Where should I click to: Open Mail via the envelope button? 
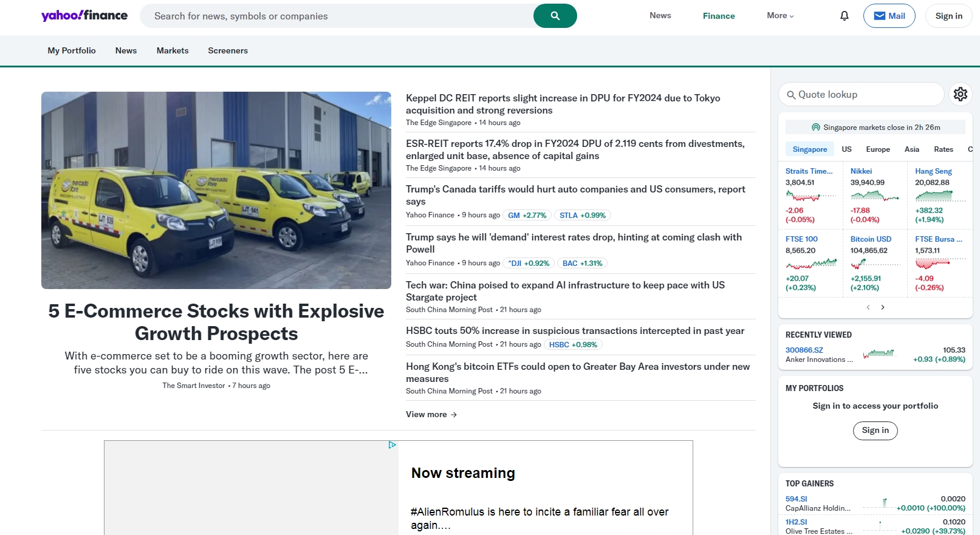[889, 16]
